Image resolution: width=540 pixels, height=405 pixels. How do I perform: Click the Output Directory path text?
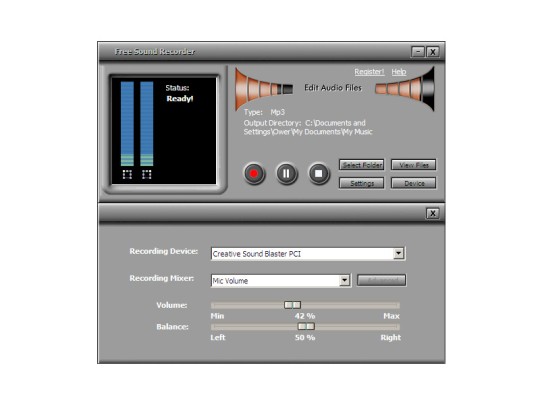tap(308, 127)
